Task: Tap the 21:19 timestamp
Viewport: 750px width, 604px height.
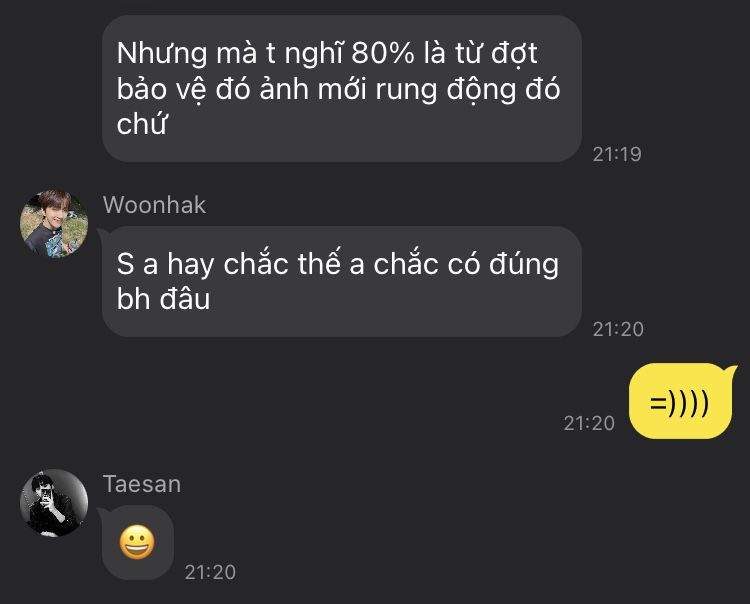Action: point(617,154)
